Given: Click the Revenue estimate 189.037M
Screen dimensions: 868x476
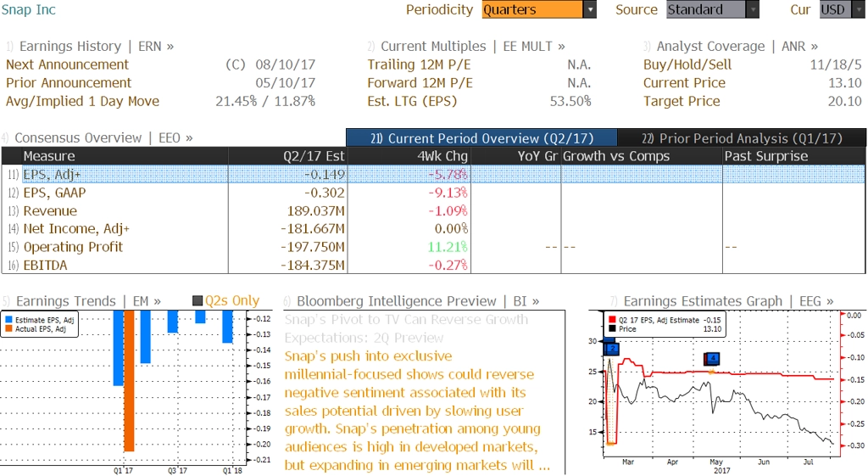Looking at the screenshot, I should [x=315, y=210].
